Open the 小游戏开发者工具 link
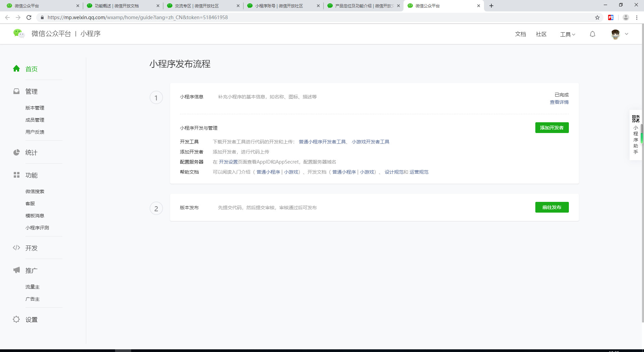Viewport: 644px width, 352px height. pyautogui.click(x=370, y=142)
